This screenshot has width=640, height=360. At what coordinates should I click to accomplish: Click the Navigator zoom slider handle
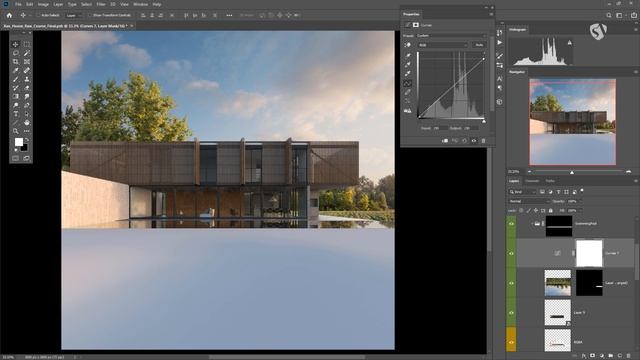tap(572, 172)
